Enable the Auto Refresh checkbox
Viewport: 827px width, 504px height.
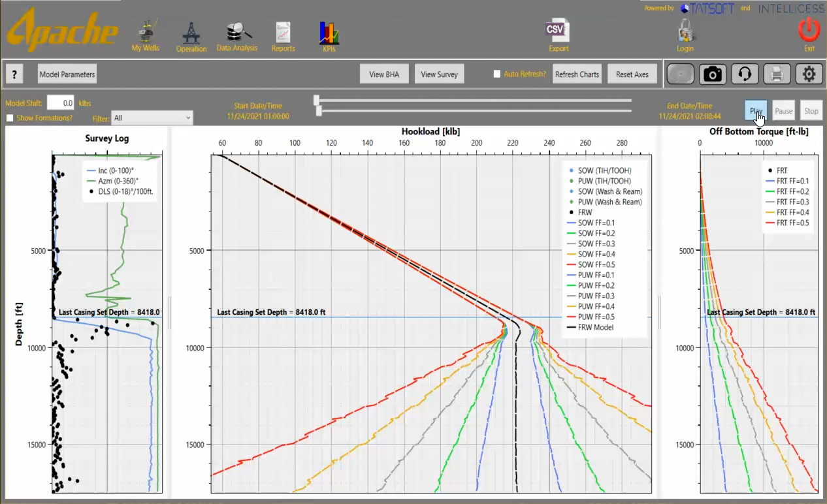(497, 74)
